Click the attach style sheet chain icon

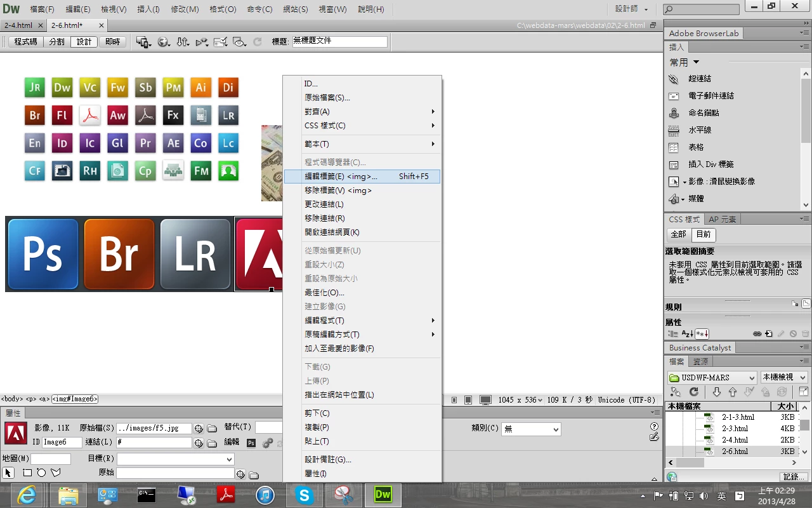point(757,333)
